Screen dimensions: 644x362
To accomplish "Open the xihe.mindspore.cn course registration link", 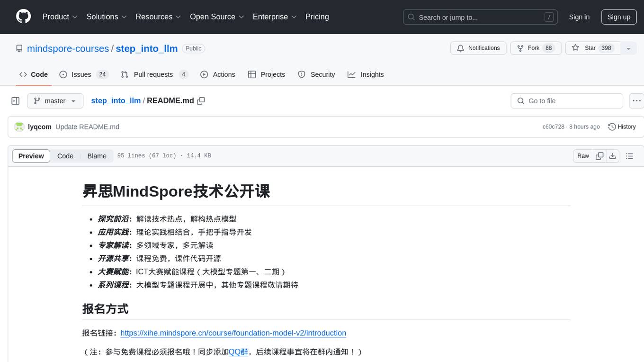I will pyautogui.click(x=233, y=333).
